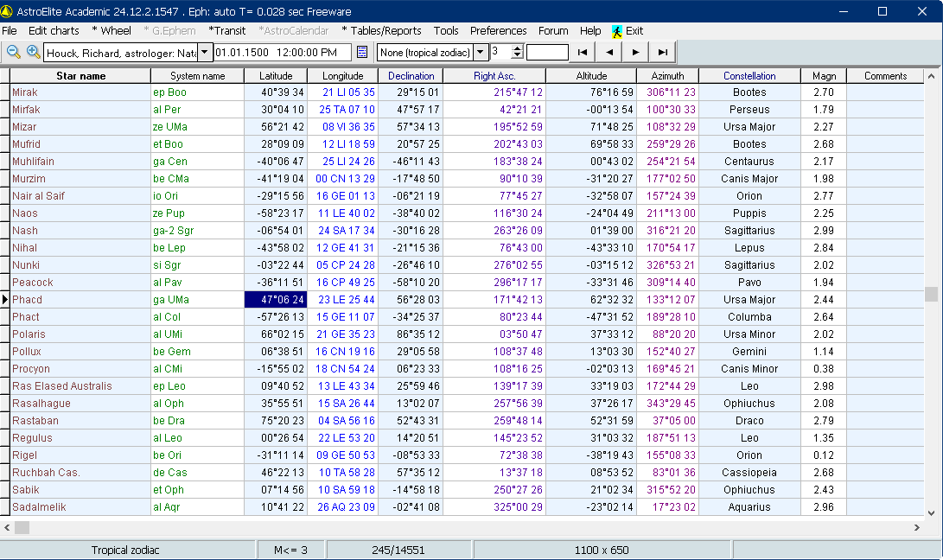Click constellation cell 'Cassiopeia'

[x=749, y=473]
